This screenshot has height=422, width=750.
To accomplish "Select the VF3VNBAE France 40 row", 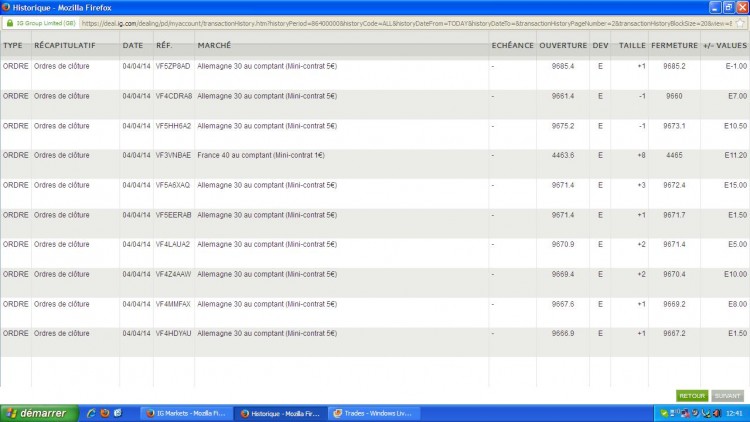I will [375, 164].
